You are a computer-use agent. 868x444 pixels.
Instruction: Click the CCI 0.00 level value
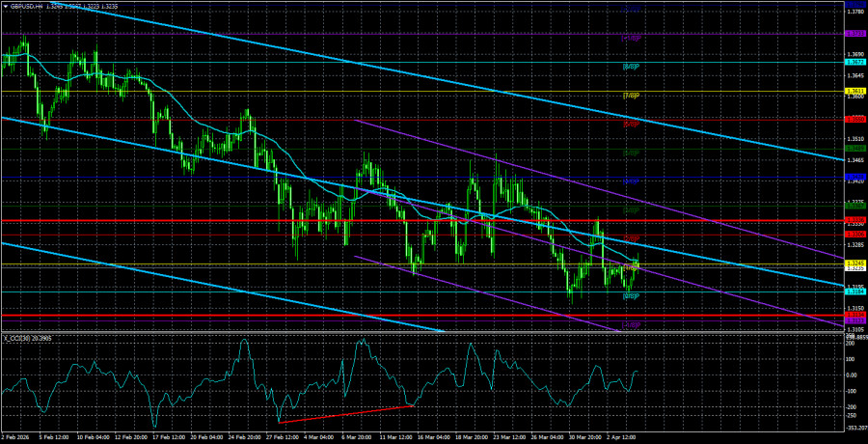pyautogui.click(x=854, y=375)
